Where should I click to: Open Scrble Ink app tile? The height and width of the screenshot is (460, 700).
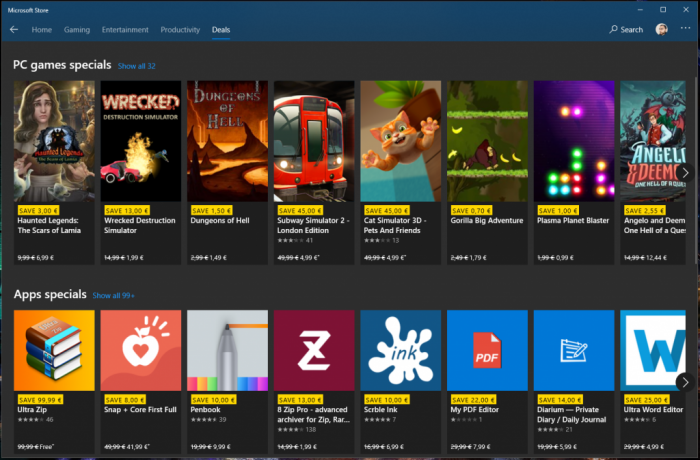click(401, 350)
